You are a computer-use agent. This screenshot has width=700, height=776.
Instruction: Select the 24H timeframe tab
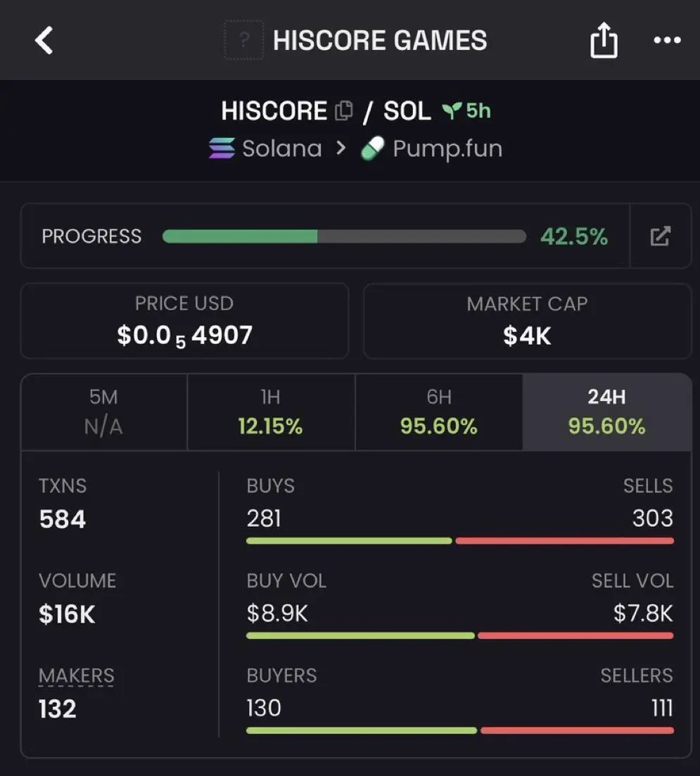[607, 412]
